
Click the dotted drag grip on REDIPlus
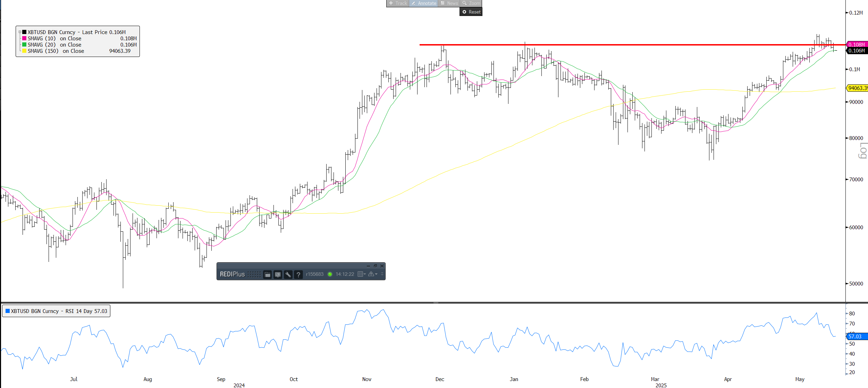[x=254, y=274]
